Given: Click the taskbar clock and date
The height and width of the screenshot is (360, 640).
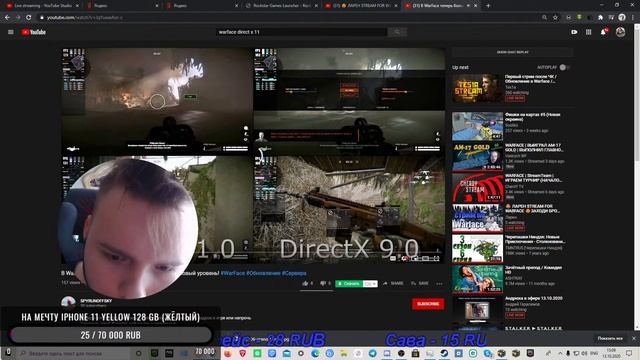Looking at the screenshot, I should pyautogui.click(x=611, y=353).
